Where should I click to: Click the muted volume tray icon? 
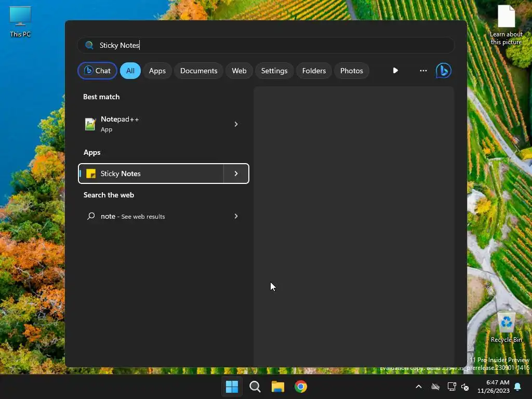point(465,387)
